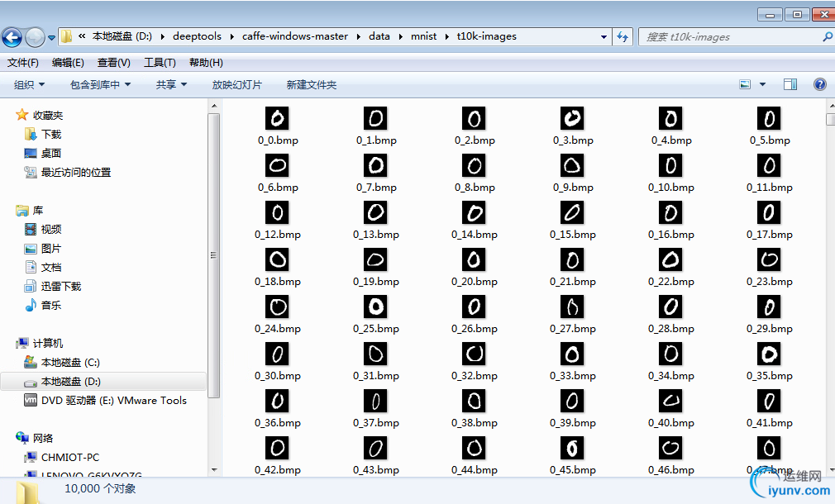This screenshot has height=504, width=835.
Task: Select the 0_45.bmp thumbnail
Action: point(572,448)
